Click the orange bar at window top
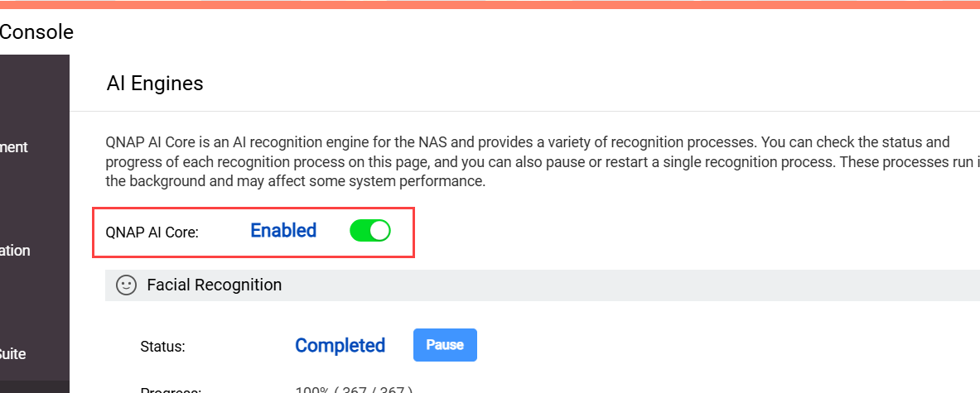Image resolution: width=980 pixels, height=393 pixels. click(489, 4)
